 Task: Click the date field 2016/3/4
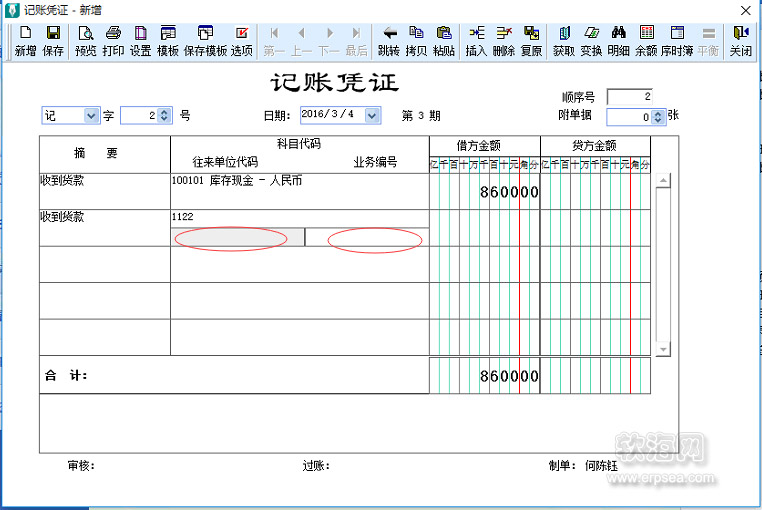tap(333, 115)
